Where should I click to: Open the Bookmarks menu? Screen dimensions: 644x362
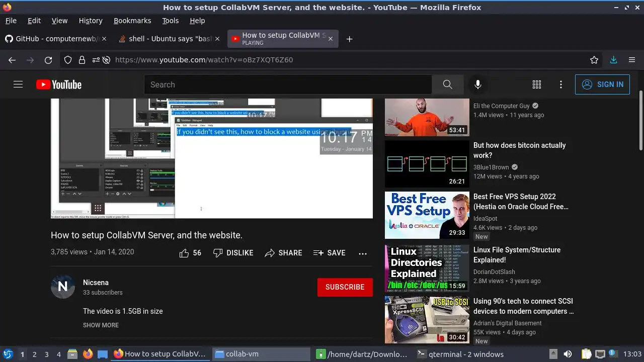pyautogui.click(x=132, y=21)
